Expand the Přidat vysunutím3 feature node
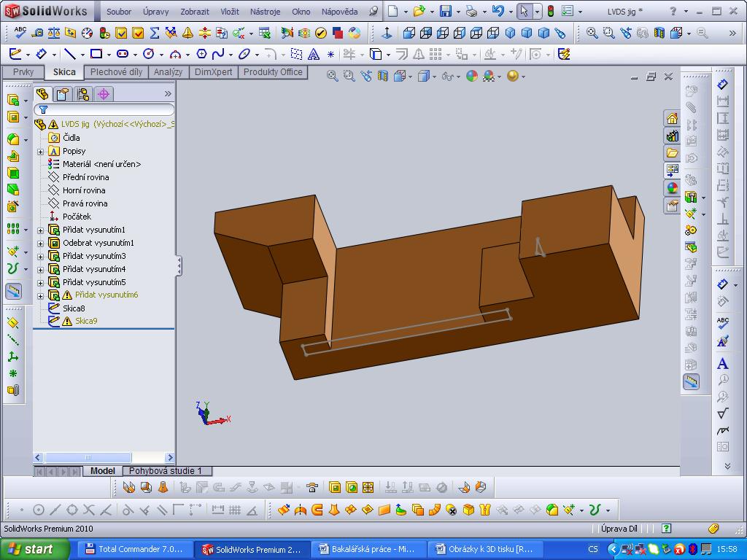 (41, 257)
